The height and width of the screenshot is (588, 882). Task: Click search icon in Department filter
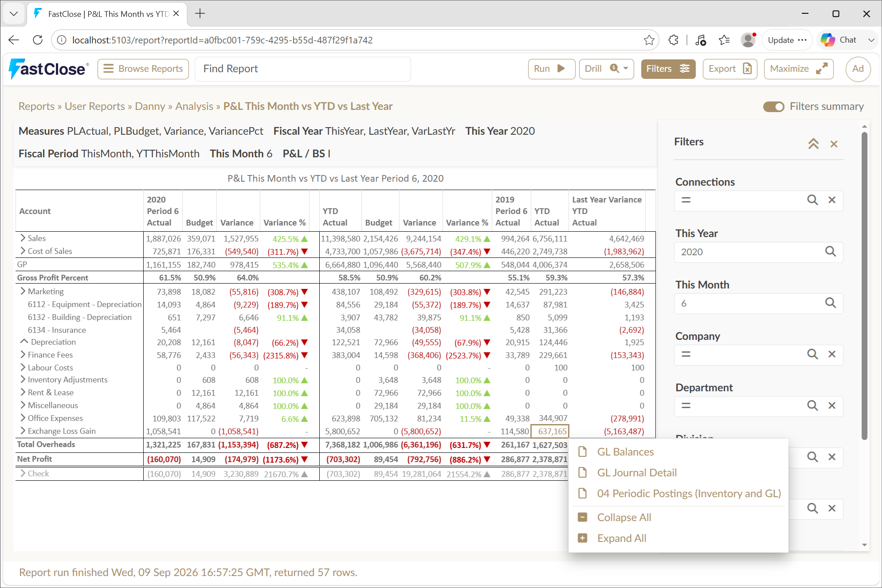[812, 405]
